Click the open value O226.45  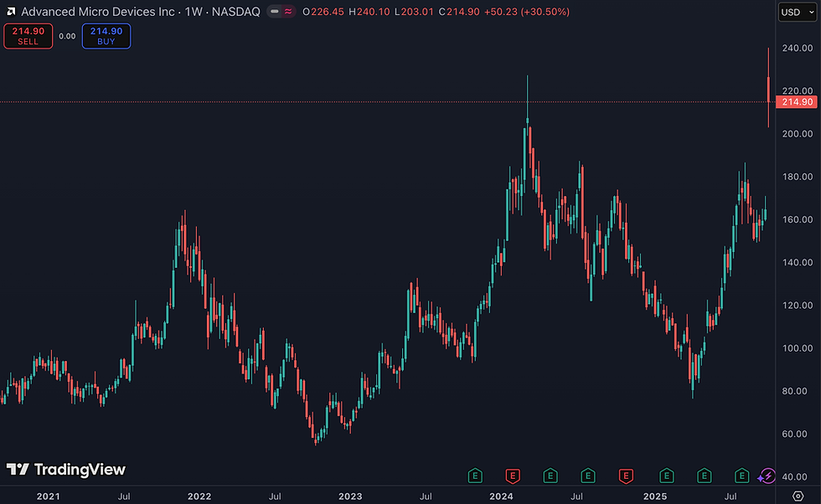click(x=323, y=12)
